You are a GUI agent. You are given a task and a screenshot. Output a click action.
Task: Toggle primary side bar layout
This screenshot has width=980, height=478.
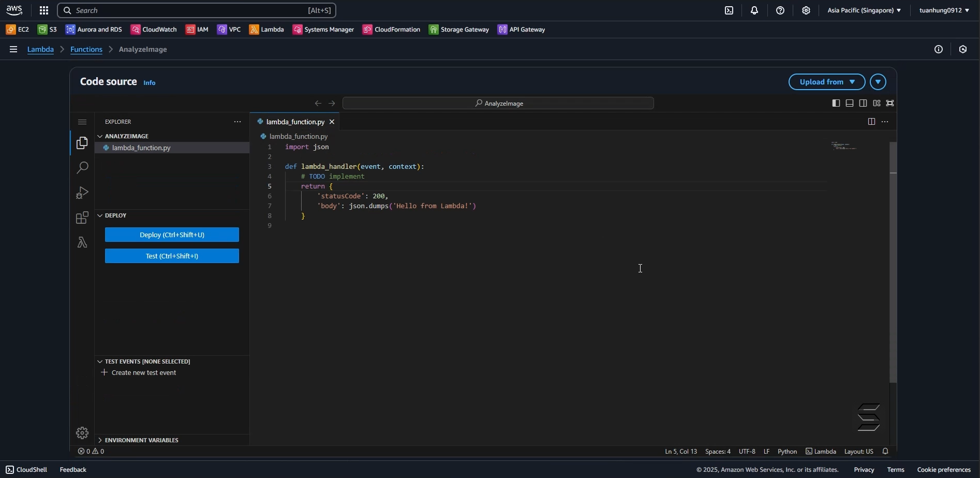(x=836, y=103)
